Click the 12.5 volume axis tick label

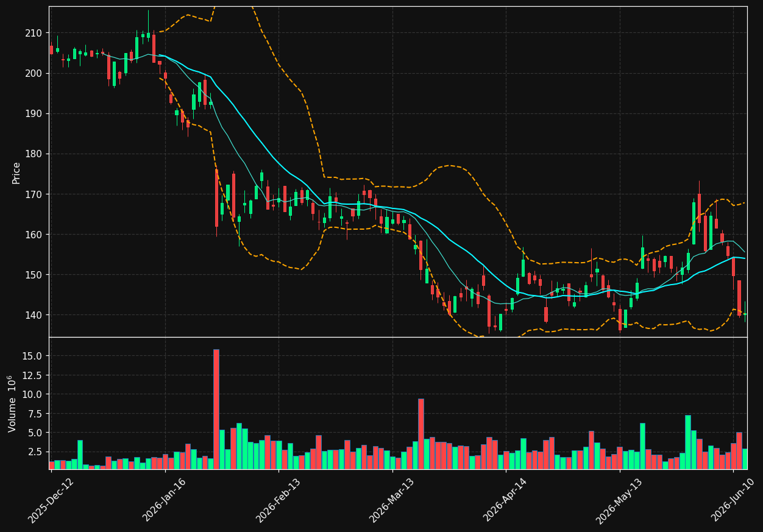(32, 375)
